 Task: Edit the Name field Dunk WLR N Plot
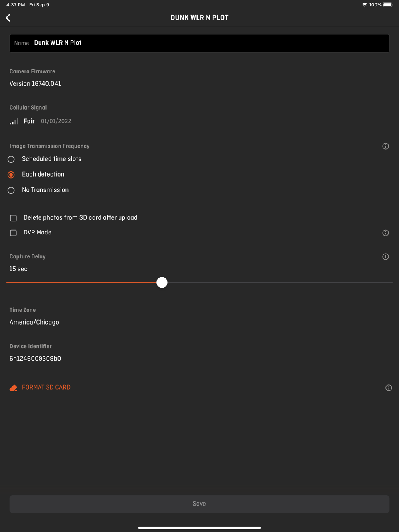(x=199, y=43)
